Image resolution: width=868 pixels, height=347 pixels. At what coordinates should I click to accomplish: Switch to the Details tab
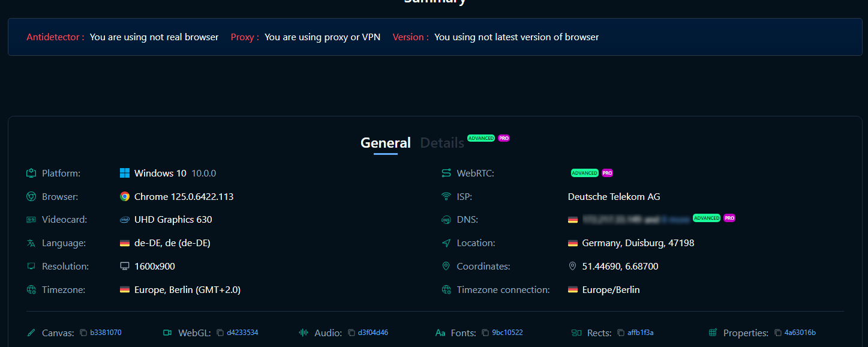point(442,143)
